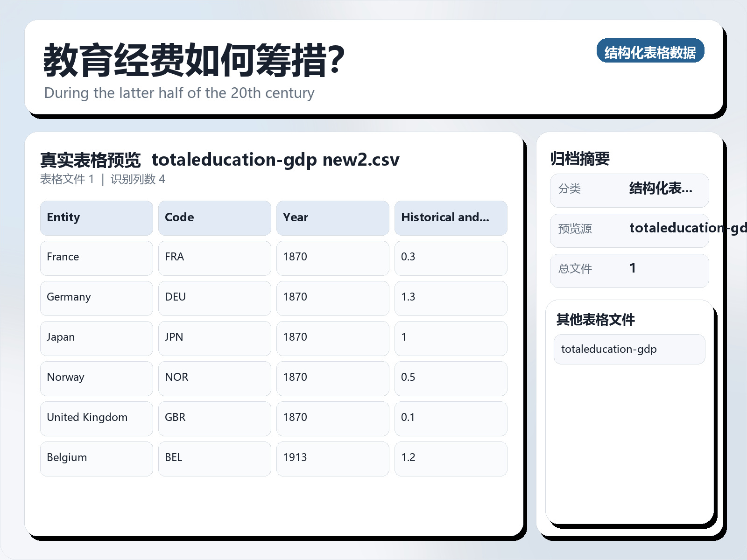The width and height of the screenshot is (747, 560).
Task: Click the United Kingdom row
Action: (96, 418)
